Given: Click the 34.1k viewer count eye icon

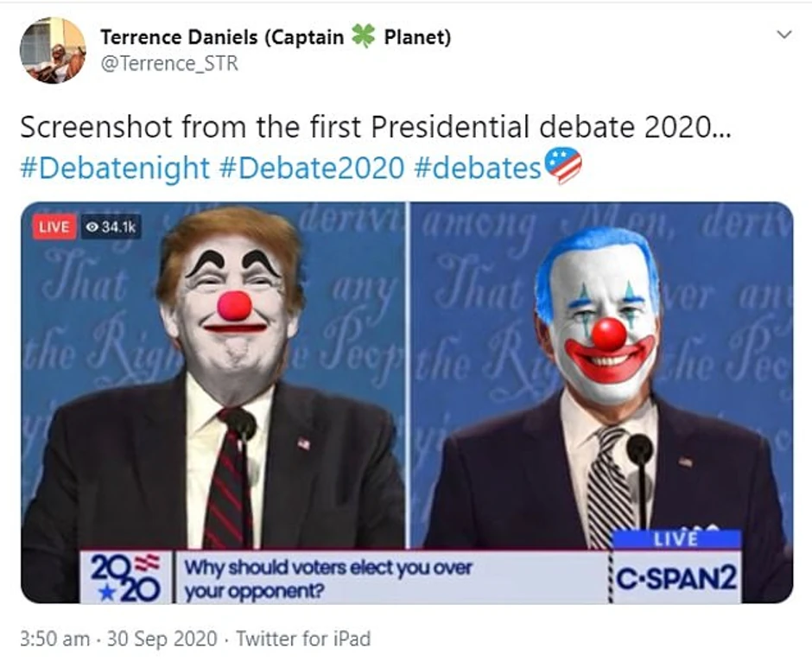Looking at the screenshot, I should [92, 227].
